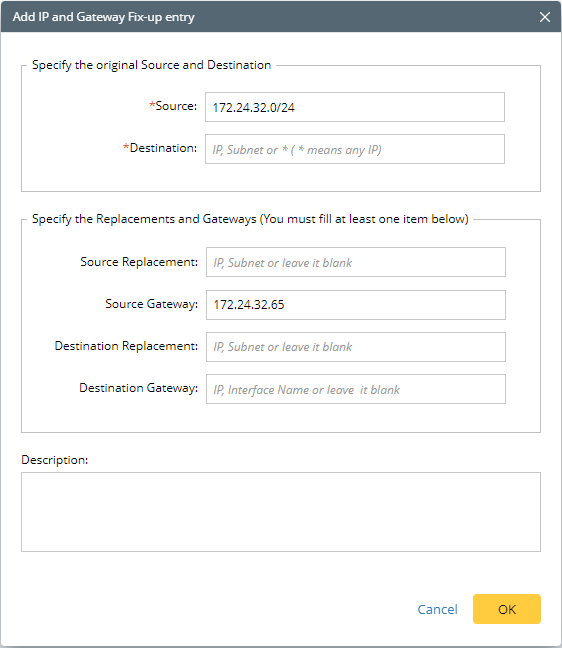This screenshot has width=562, height=648.
Task: Click the Destination Replacement label
Action: pyautogui.click(x=126, y=346)
